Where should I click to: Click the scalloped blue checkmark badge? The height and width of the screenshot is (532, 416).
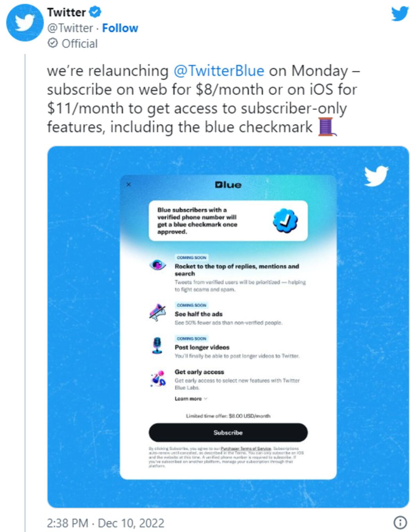point(285,220)
